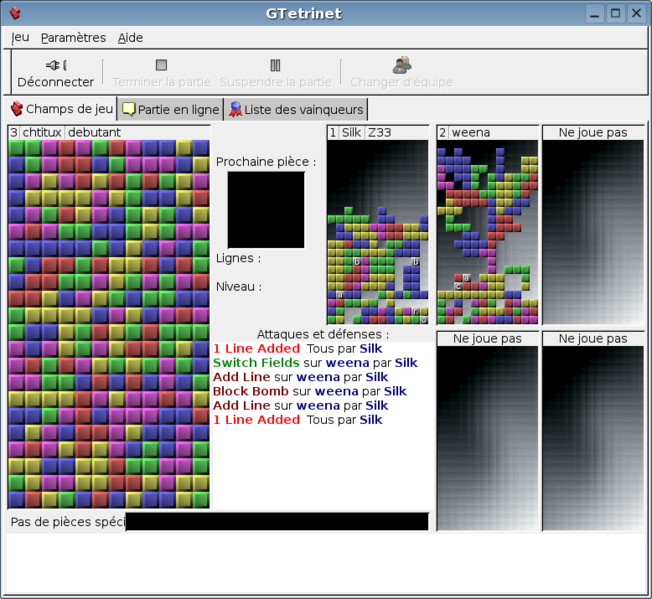Click the 'Z33' team label
This screenshot has width=652, height=599.
pos(380,133)
